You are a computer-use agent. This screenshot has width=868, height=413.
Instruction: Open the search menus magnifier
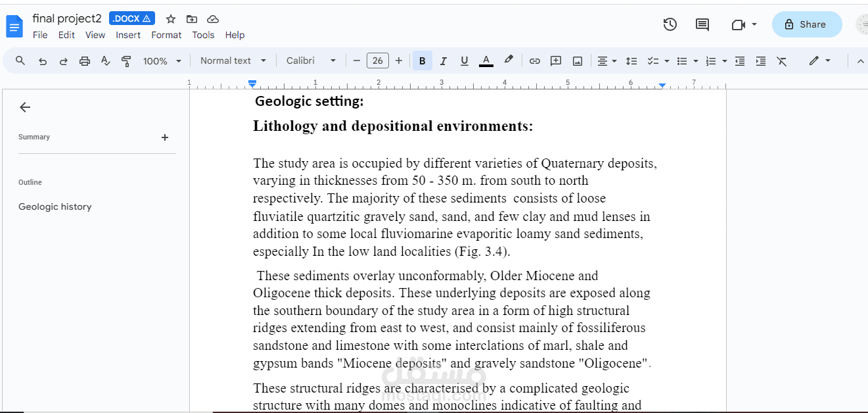(x=20, y=61)
